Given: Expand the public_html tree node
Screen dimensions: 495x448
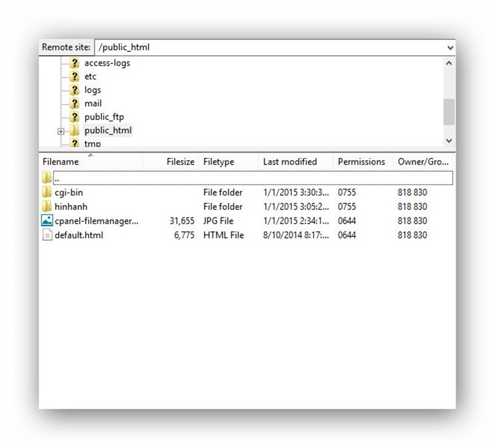Looking at the screenshot, I should coord(61,131).
